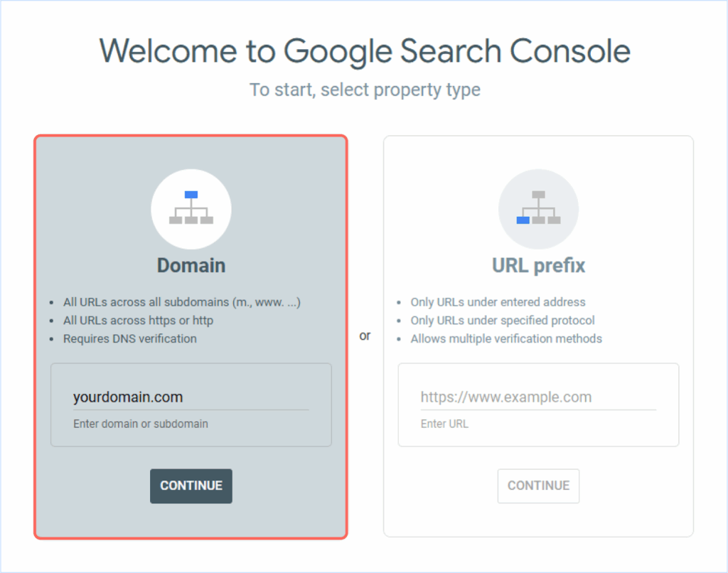Click the Domain property sitemap icon
The image size is (728, 573).
(x=191, y=209)
